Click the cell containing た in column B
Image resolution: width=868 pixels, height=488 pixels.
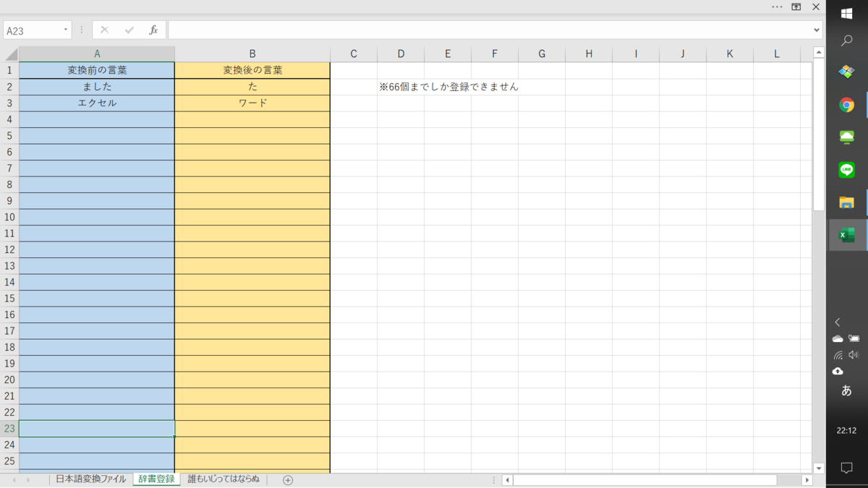(x=252, y=87)
